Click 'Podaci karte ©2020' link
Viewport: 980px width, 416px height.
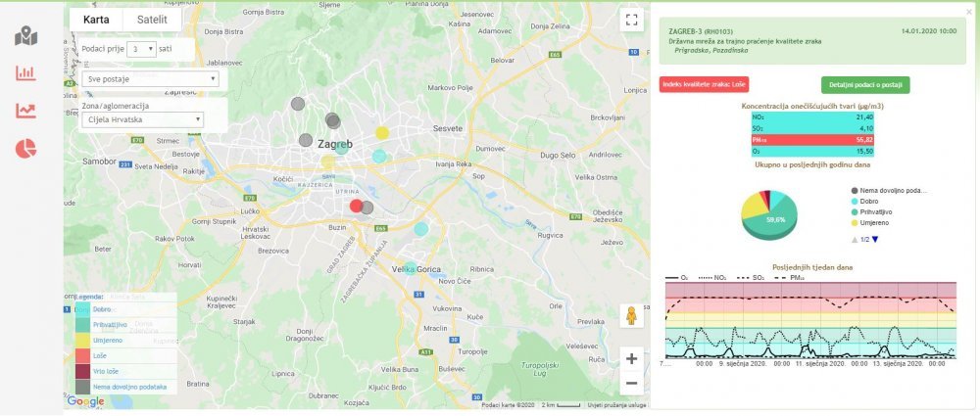pyautogui.click(x=508, y=405)
